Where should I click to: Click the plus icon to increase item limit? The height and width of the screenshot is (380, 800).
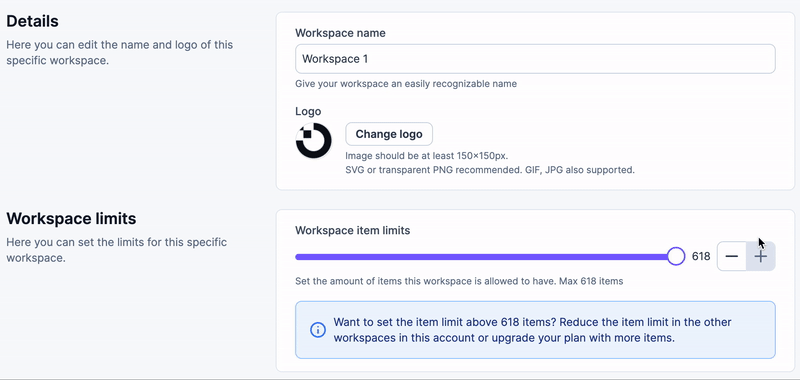(x=761, y=257)
